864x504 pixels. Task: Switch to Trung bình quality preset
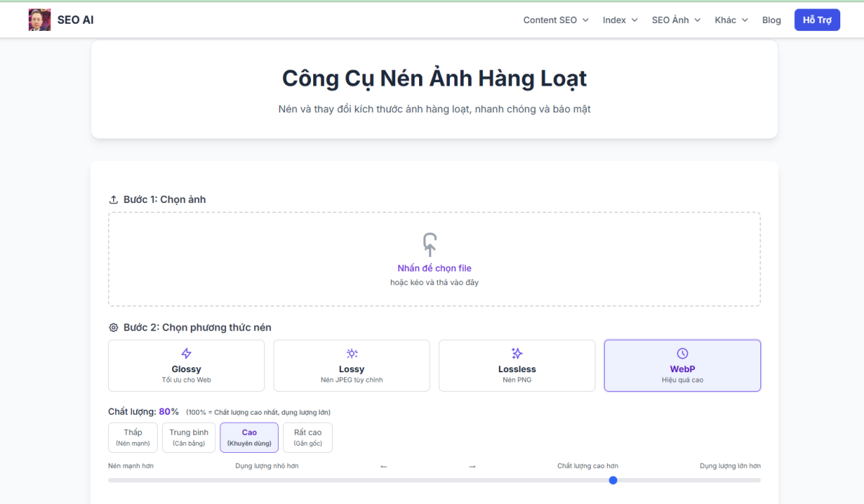pos(188,437)
